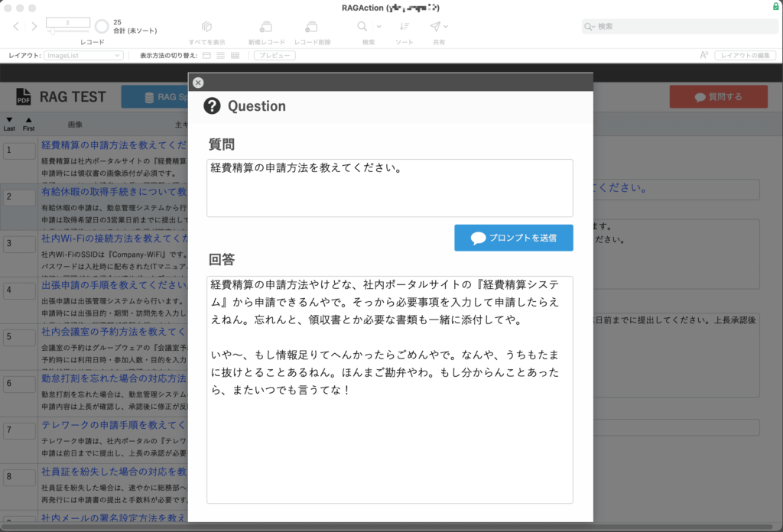Click the text formatting Aa icon

click(x=703, y=55)
